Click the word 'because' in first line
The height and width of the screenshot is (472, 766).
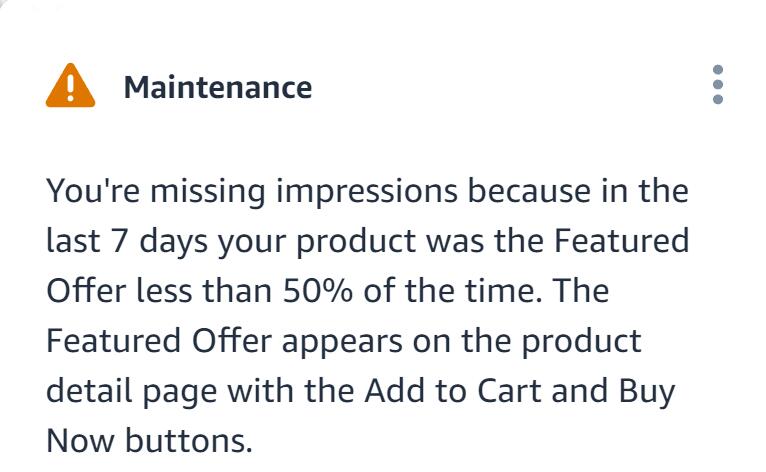529,191
